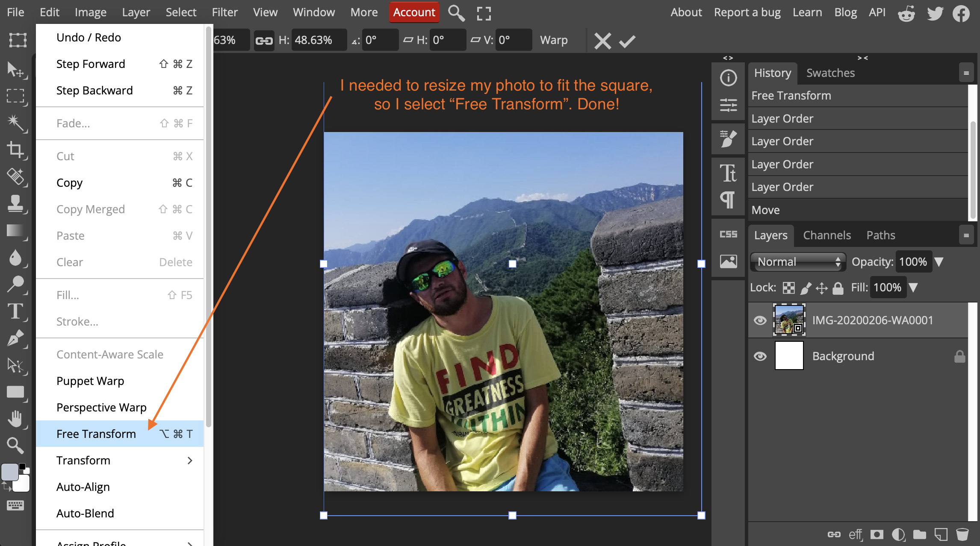The width and height of the screenshot is (980, 546).
Task: Click the Warp button
Action: [554, 40]
